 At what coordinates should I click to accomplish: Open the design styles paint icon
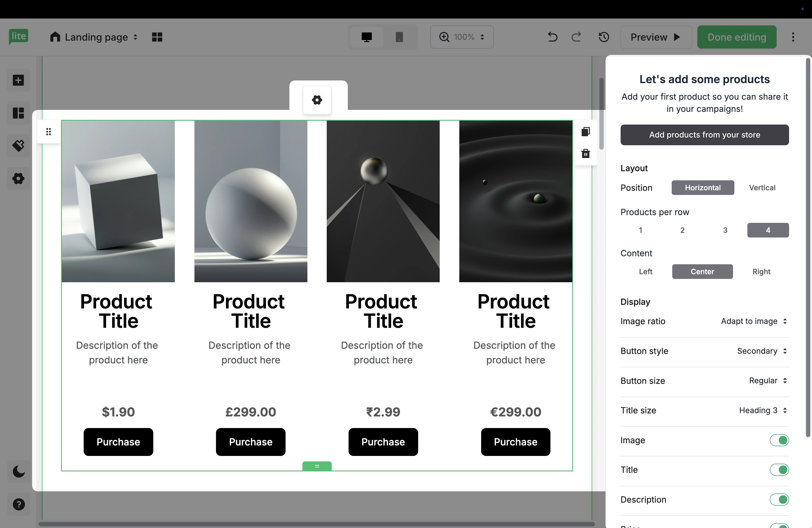[19, 146]
